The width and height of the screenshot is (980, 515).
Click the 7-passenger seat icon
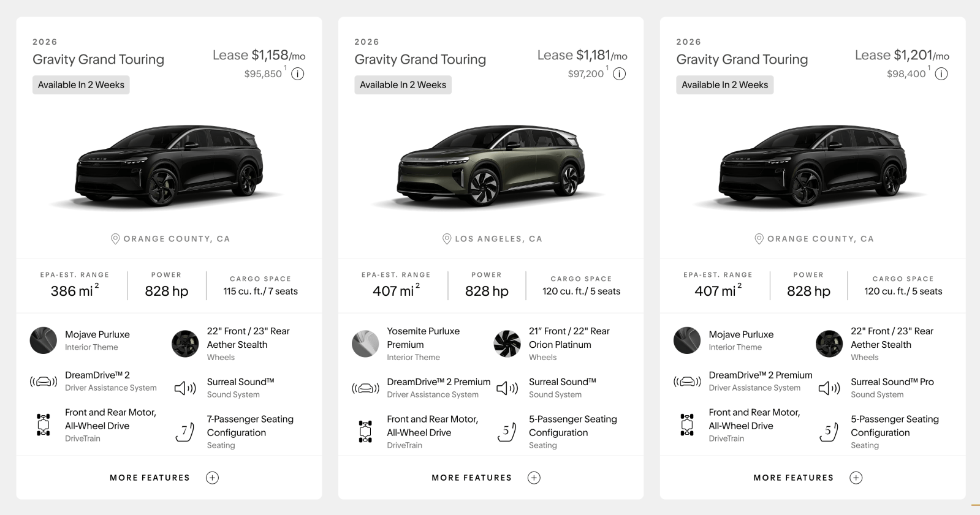tap(185, 432)
